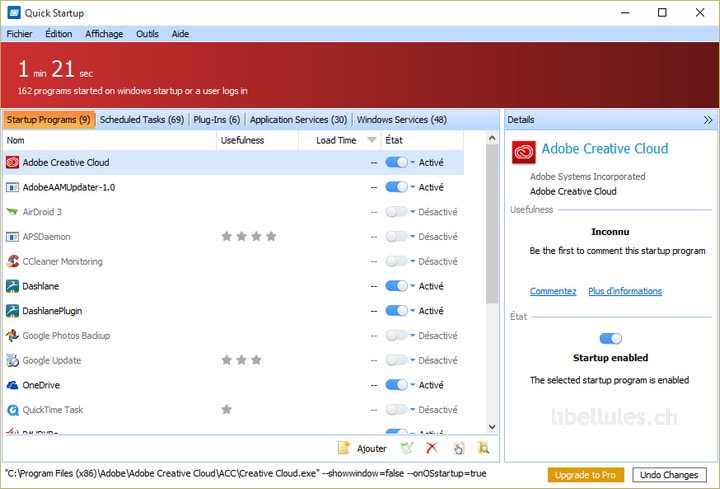
Task: Click the Upgrade to Pro button
Action: coord(585,475)
